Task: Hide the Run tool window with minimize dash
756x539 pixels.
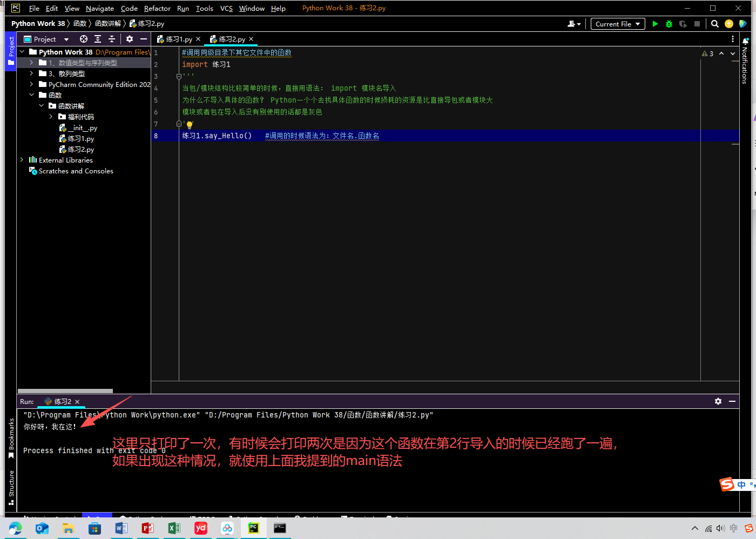Action: 732,401
